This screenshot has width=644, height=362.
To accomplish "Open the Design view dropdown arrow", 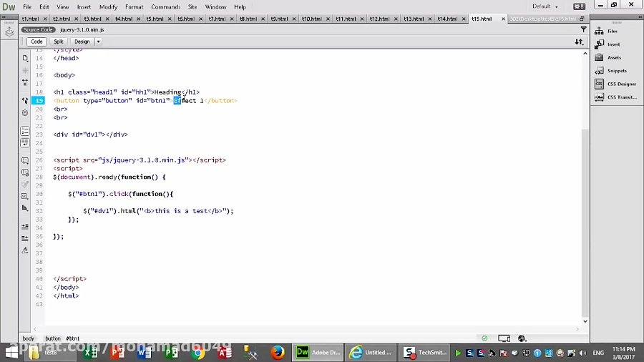I will tap(98, 41).
